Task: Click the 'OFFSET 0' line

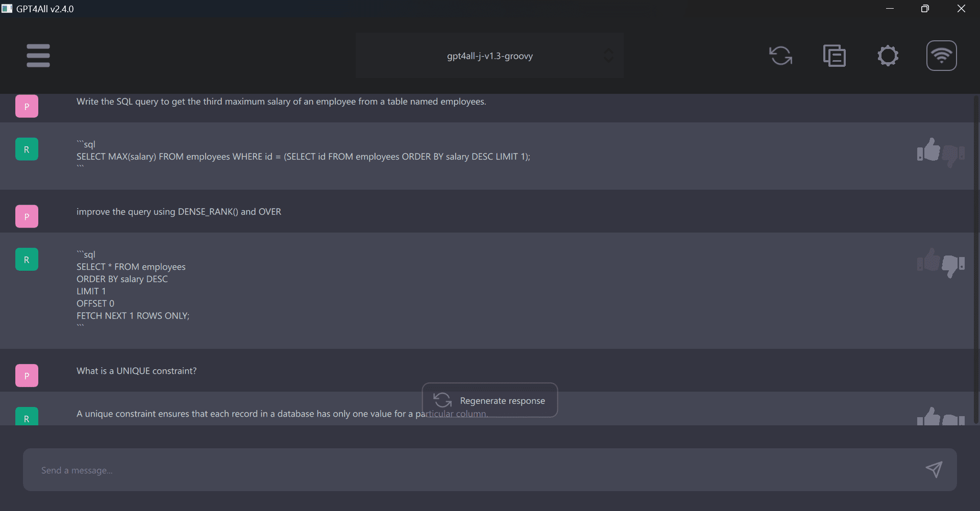Action: (x=95, y=303)
